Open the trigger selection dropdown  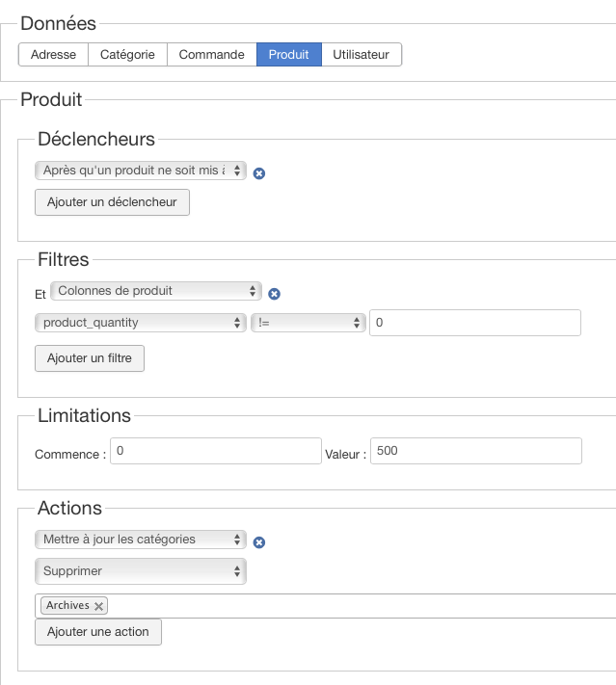(x=141, y=171)
